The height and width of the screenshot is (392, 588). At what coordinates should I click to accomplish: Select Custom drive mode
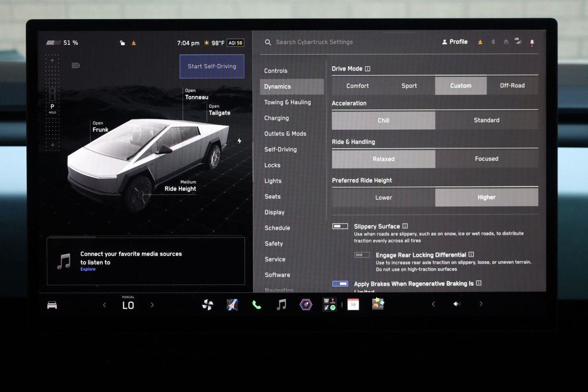pyautogui.click(x=461, y=86)
